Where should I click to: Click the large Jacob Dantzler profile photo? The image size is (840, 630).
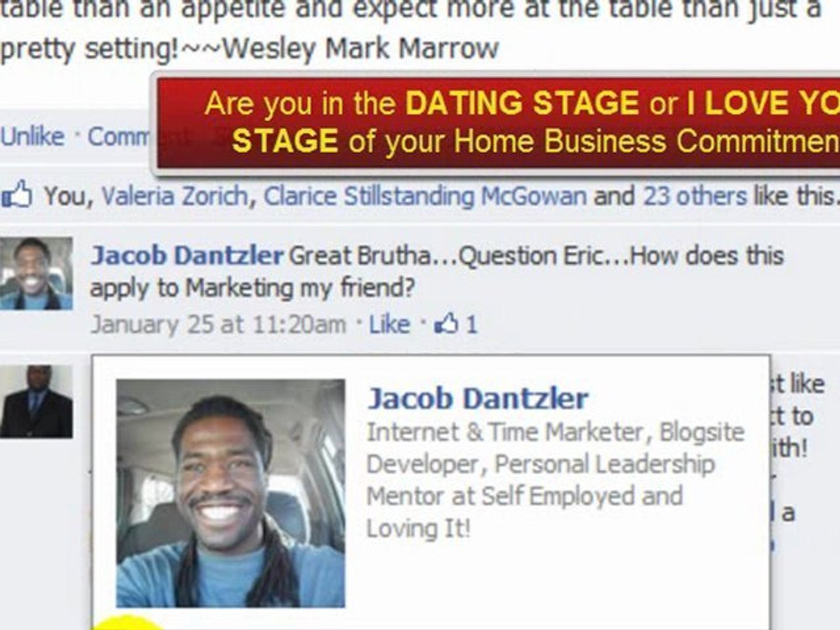coord(230,494)
